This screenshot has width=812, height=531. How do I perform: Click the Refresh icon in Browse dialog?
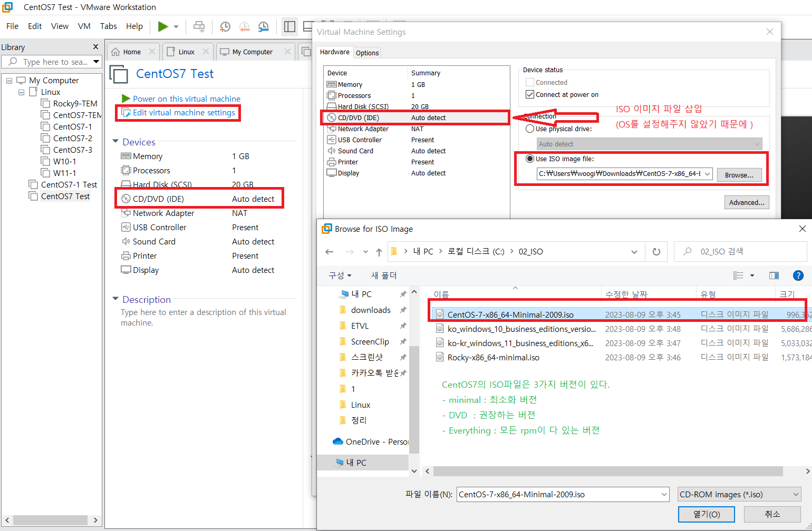coord(656,252)
